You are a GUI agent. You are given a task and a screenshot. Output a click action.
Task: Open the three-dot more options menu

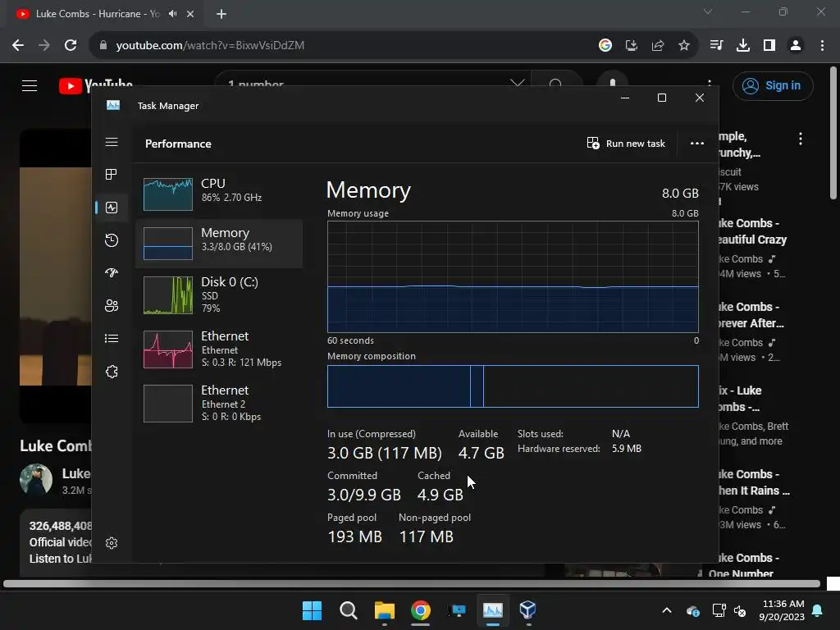697,144
